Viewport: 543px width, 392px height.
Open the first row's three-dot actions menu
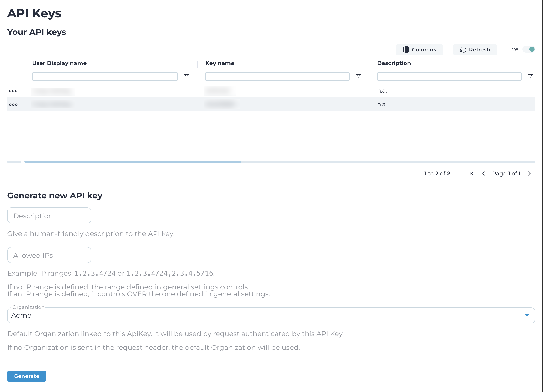click(13, 91)
